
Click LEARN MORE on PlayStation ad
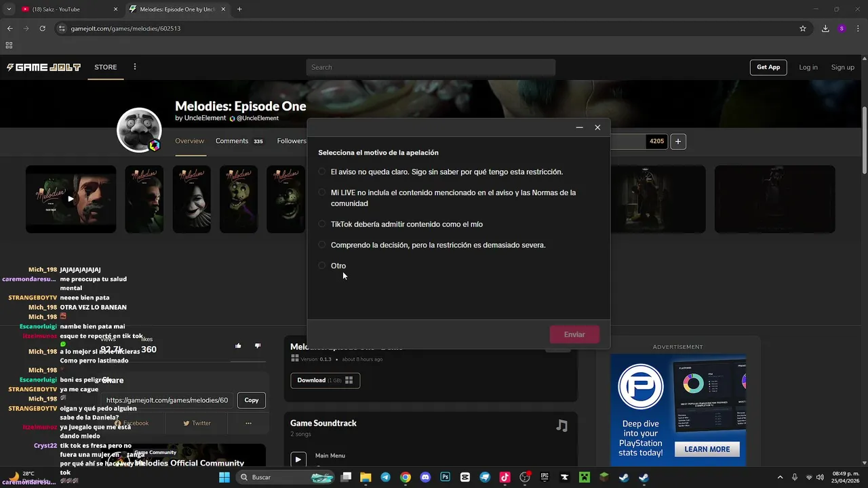pos(707,449)
